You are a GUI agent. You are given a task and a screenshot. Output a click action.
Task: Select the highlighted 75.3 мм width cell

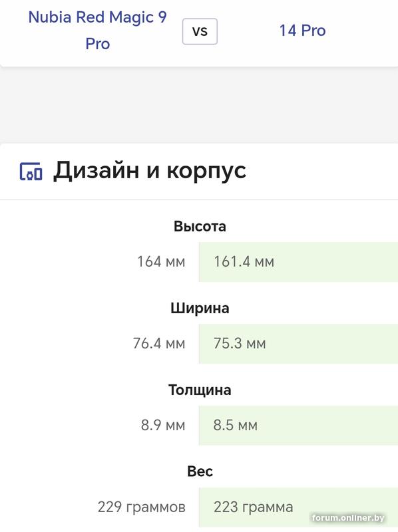tap(298, 344)
